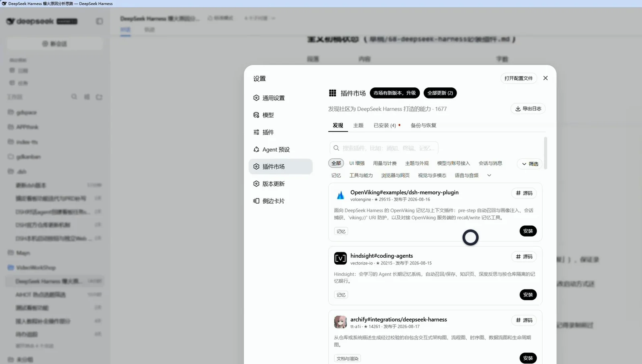Viewport: 642px width, 364px height.
Task: Click the 导出日志 download button
Action: [x=528, y=109]
